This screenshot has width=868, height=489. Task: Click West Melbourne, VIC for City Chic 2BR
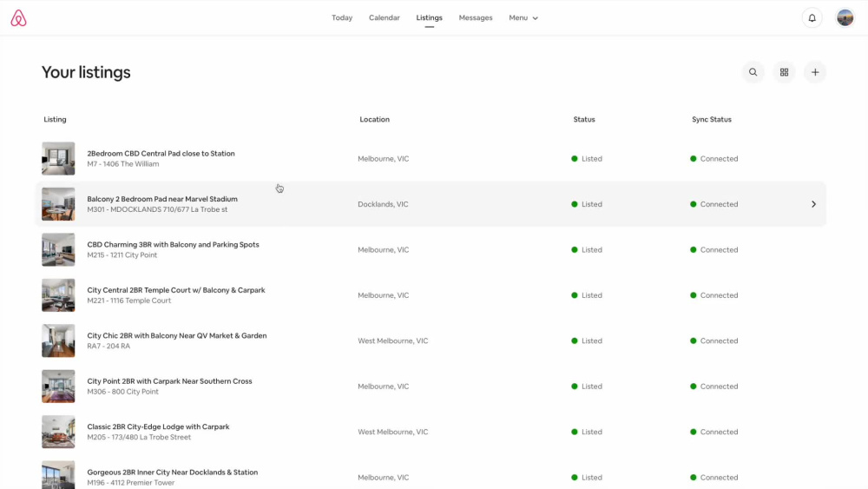tap(392, 340)
